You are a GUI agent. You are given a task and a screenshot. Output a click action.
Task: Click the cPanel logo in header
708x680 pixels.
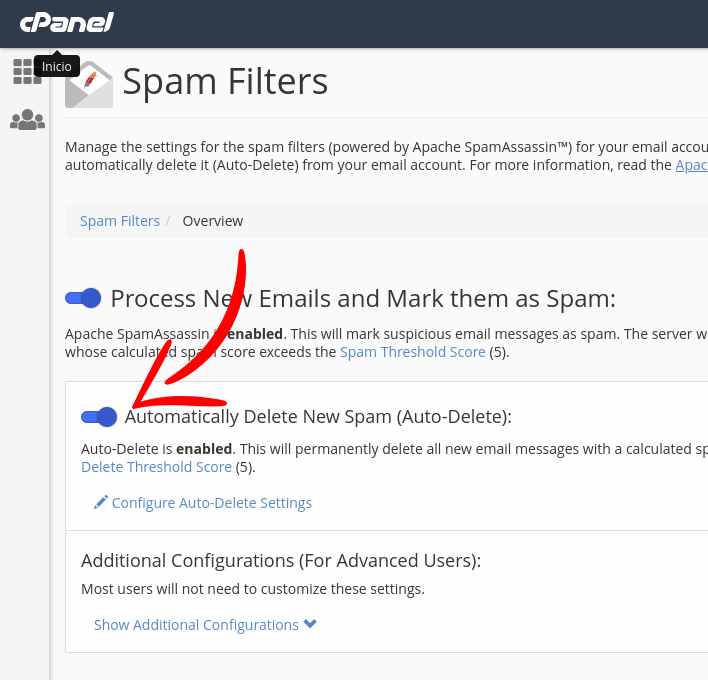(x=66, y=23)
